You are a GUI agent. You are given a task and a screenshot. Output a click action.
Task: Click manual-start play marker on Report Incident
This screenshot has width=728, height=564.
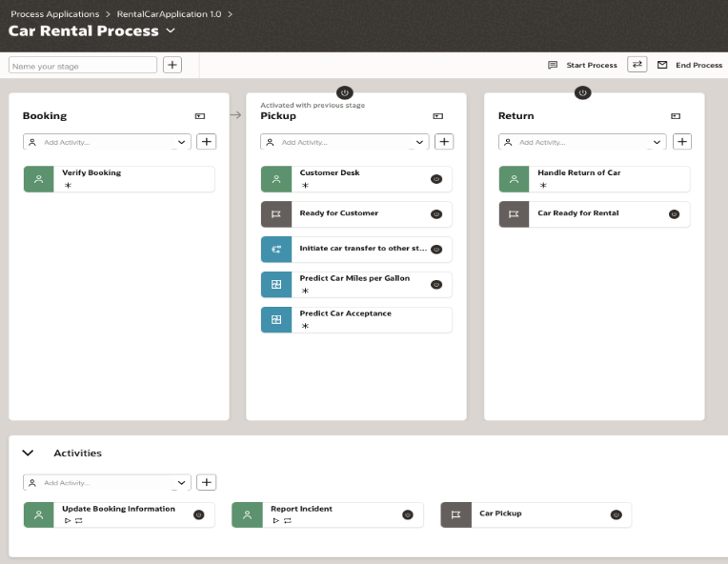point(275,521)
